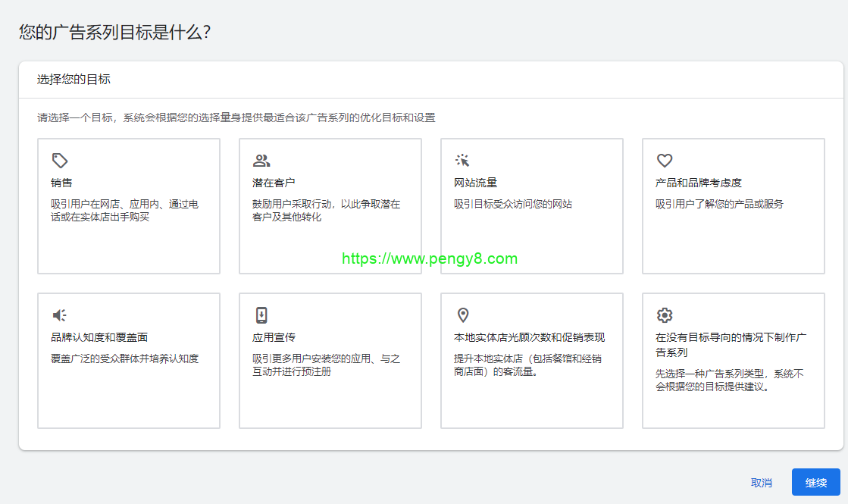848x504 pixels.
Task: Click the price tag icon for 销售
Action: [60, 161]
